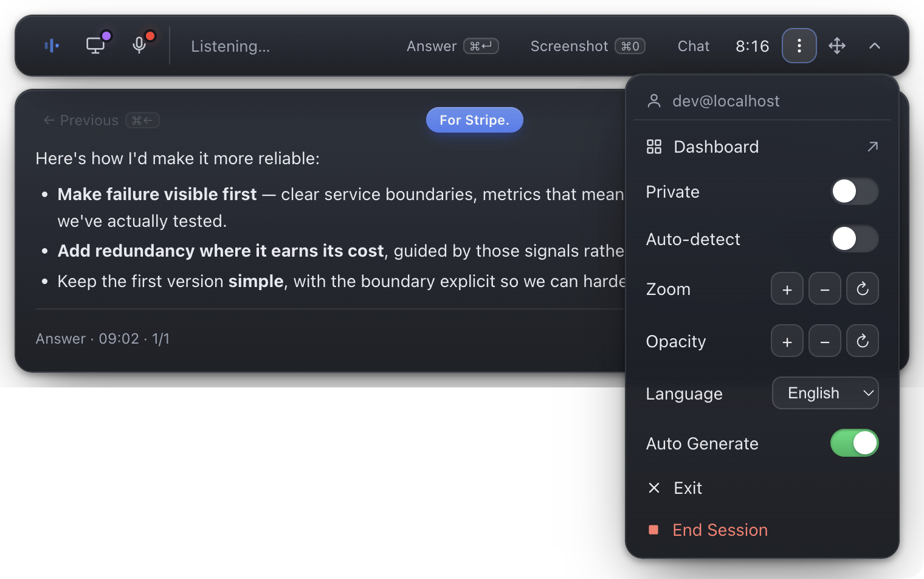The height and width of the screenshot is (579, 924).
Task: Mute the microphone icon
Action: tap(140, 45)
